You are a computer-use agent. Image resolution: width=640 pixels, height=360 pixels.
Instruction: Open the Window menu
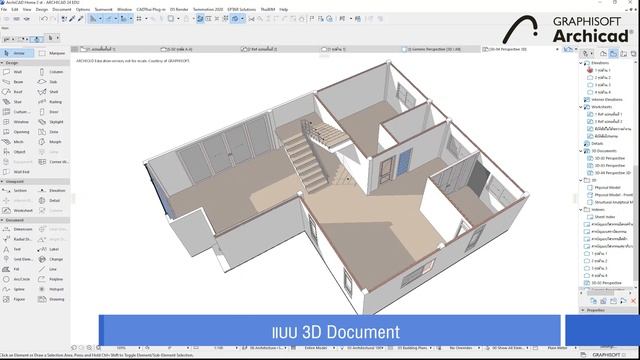(124, 9)
